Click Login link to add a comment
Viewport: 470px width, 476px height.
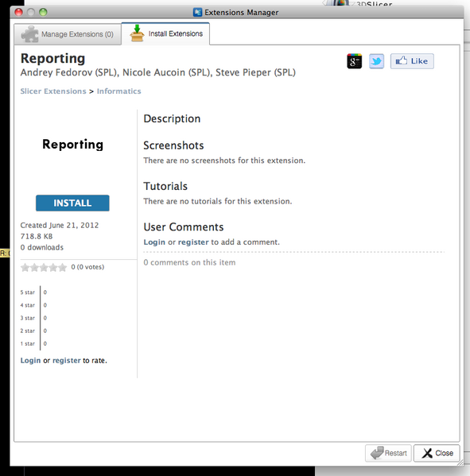pyautogui.click(x=154, y=242)
